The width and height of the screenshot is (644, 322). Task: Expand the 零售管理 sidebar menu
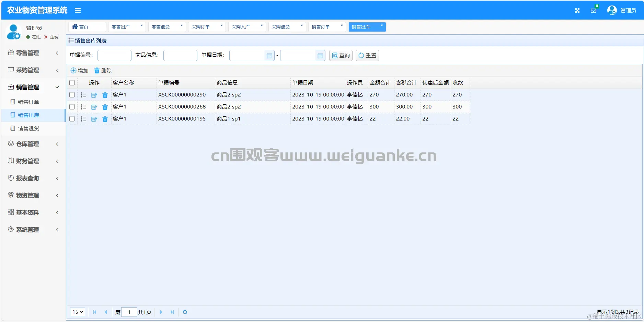tap(33, 53)
